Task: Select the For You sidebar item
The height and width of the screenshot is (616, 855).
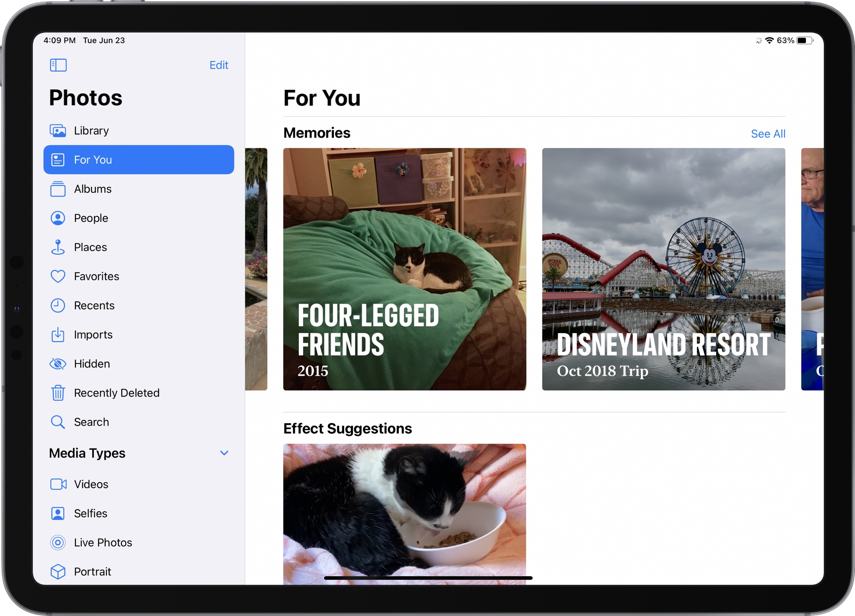Action: (139, 159)
